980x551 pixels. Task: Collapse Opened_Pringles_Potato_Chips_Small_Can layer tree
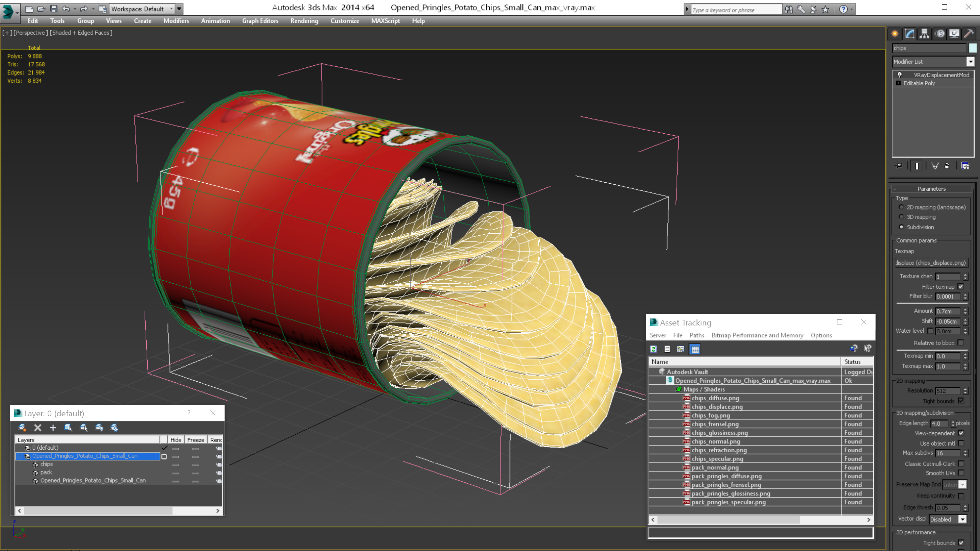pyautogui.click(x=19, y=456)
